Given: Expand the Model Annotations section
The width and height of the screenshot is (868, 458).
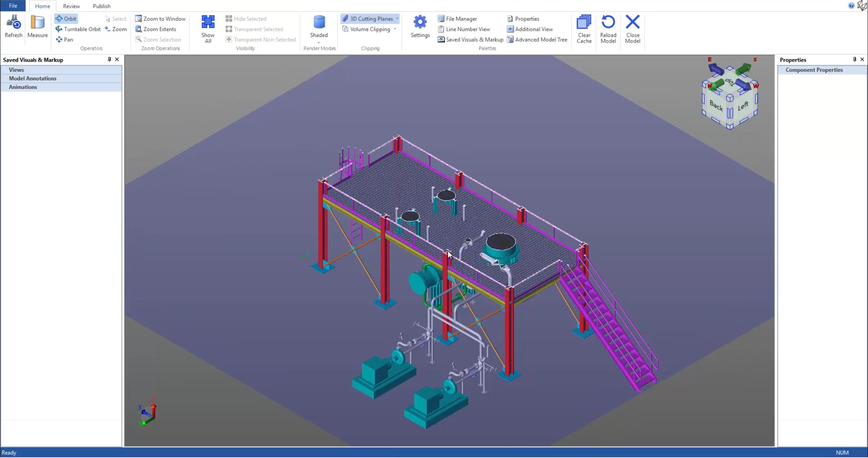Looking at the screenshot, I should coord(33,78).
